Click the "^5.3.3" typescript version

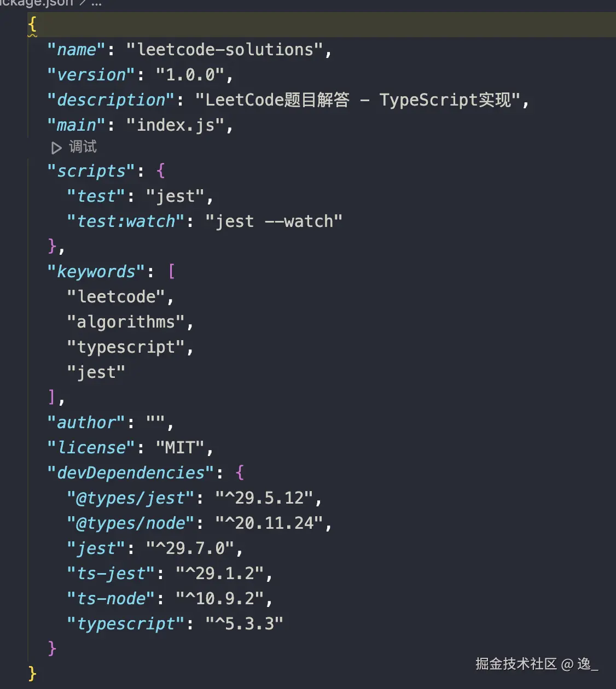click(x=244, y=624)
